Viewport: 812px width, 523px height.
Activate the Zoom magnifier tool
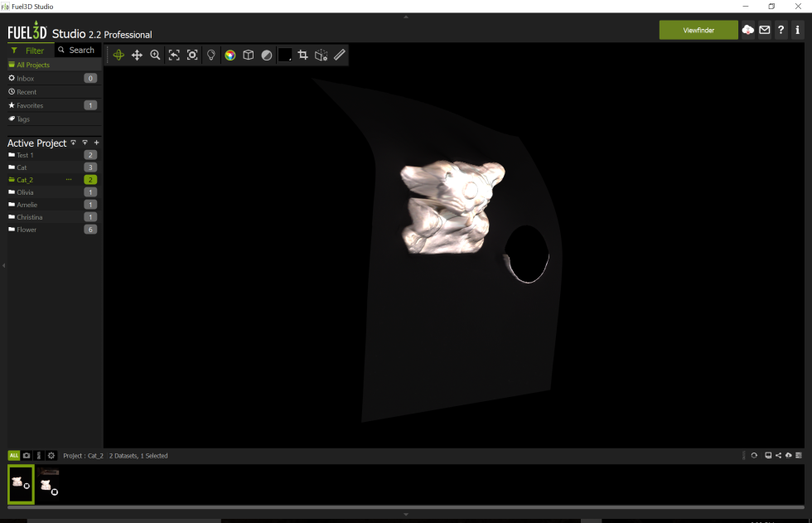click(155, 55)
